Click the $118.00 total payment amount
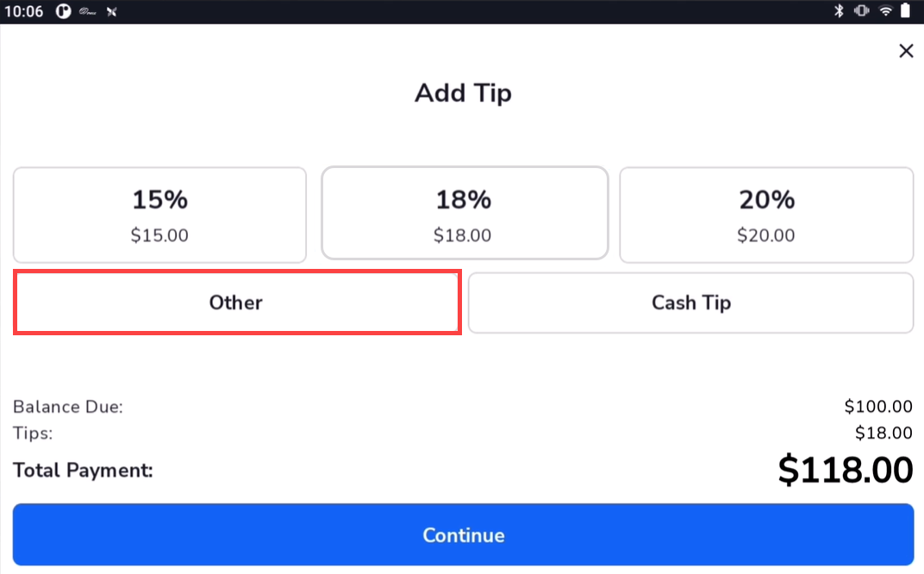 (845, 471)
